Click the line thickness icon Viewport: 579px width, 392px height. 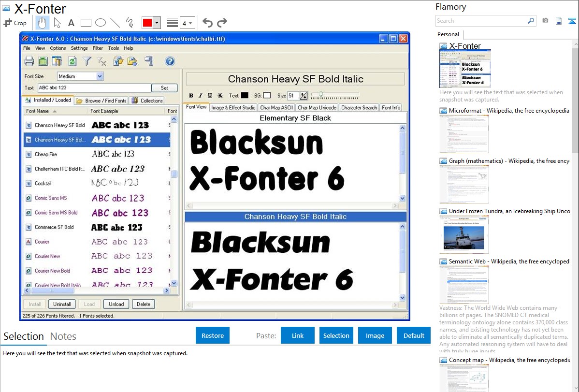point(173,23)
